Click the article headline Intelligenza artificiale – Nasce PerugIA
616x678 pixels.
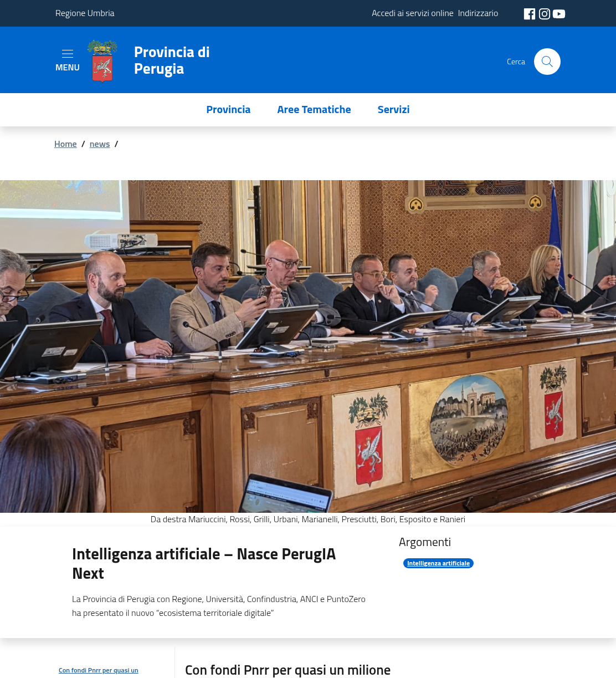click(204, 564)
